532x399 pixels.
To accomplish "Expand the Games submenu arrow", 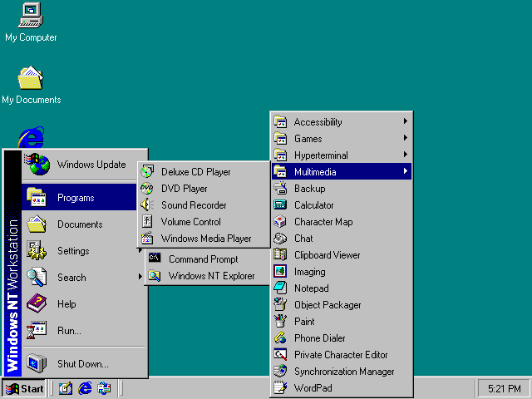I will (x=406, y=138).
